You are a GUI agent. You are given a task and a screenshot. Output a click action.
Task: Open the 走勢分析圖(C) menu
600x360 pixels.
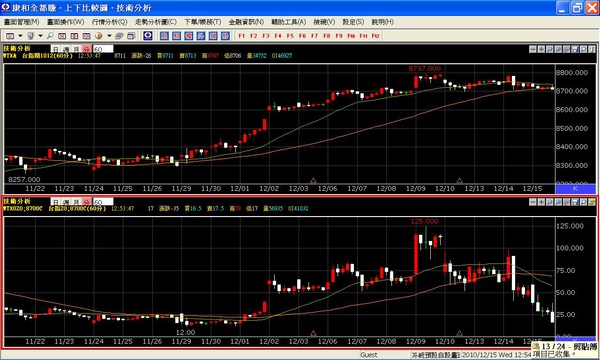click(x=155, y=22)
